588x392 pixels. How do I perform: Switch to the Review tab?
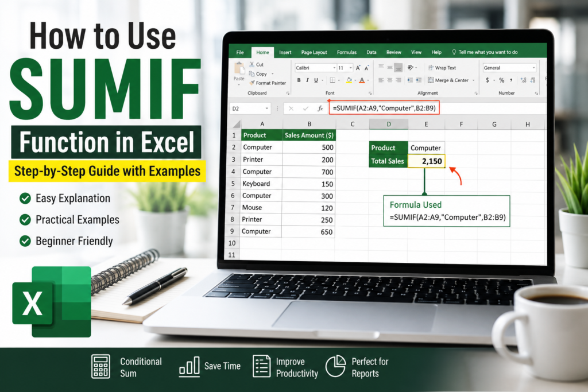pyautogui.click(x=394, y=52)
